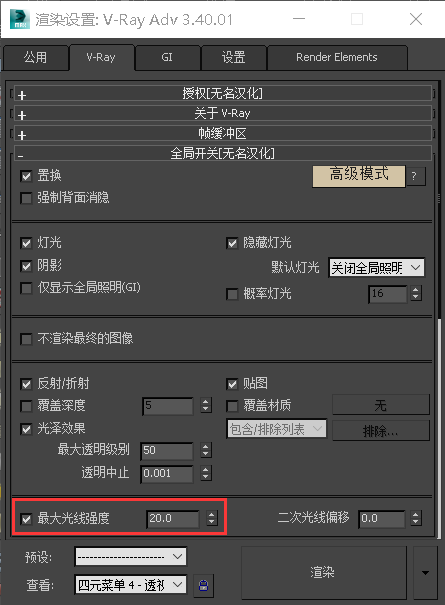445x605 pixels.
Task: Open the 查看 viewport dropdown
Action: tap(130, 585)
